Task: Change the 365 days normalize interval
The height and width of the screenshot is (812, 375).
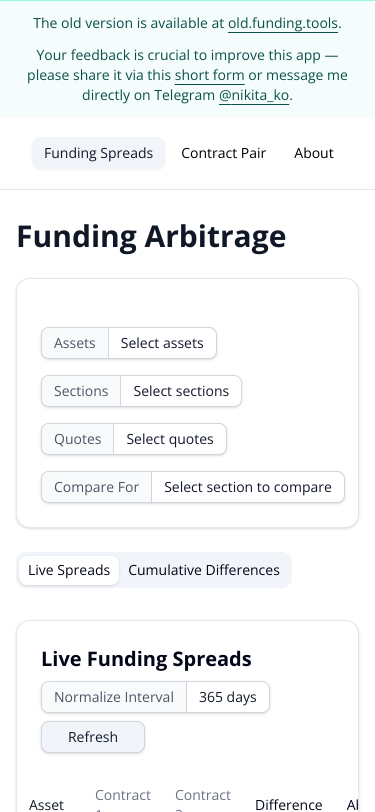Action: coord(228,697)
